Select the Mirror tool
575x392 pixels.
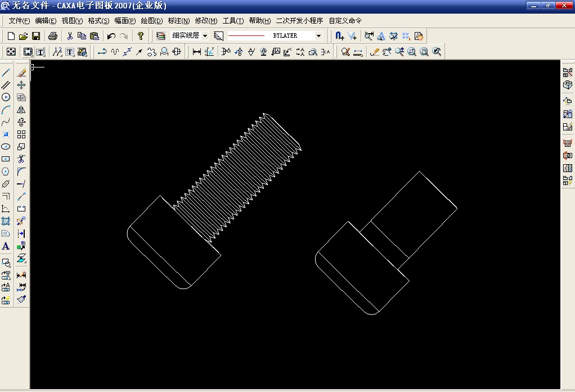pos(21,110)
